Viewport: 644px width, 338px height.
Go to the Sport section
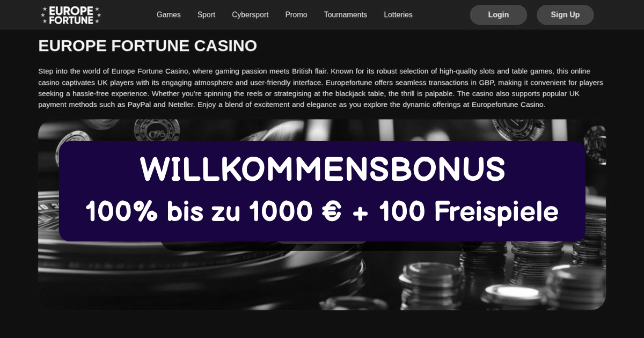point(206,15)
